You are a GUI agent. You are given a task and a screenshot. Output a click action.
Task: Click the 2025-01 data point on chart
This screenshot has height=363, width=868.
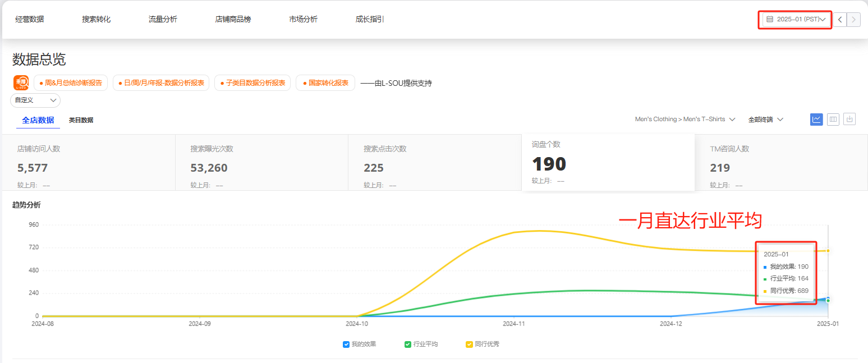coord(828,299)
